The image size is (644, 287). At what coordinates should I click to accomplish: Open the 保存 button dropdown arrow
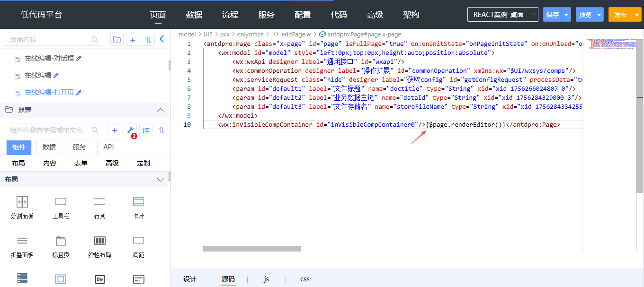(566, 15)
